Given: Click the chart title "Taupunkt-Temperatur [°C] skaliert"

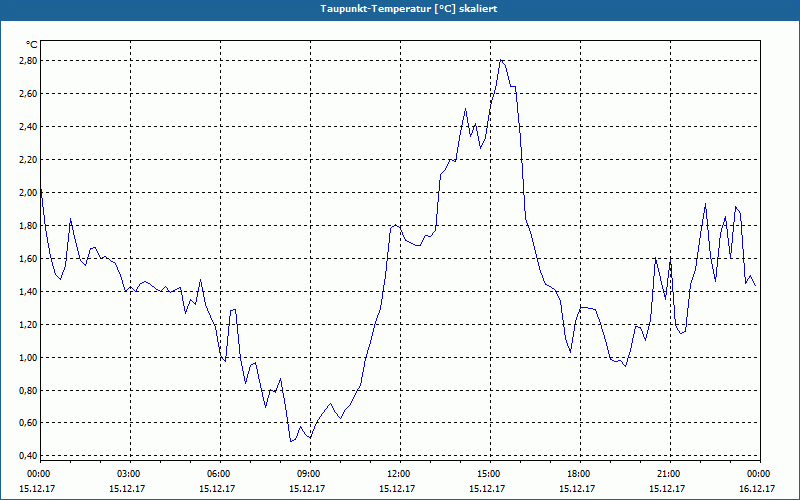Looking at the screenshot, I should [x=408, y=9].
